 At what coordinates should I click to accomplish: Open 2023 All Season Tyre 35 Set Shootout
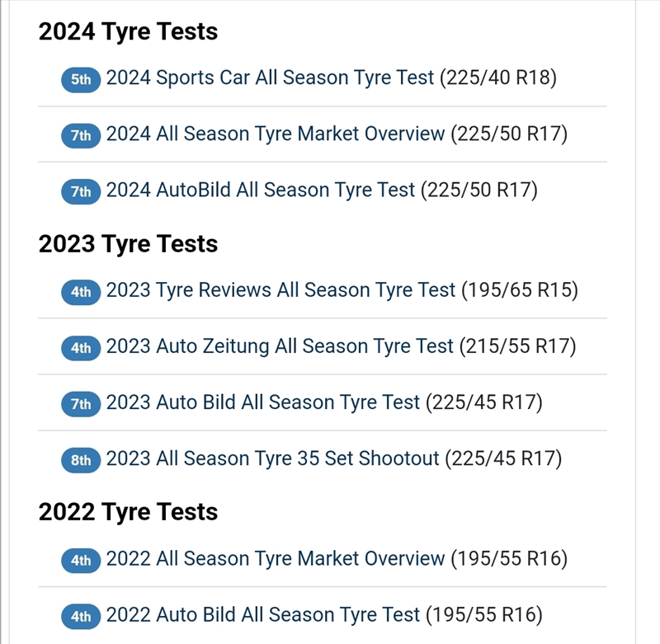333,458
